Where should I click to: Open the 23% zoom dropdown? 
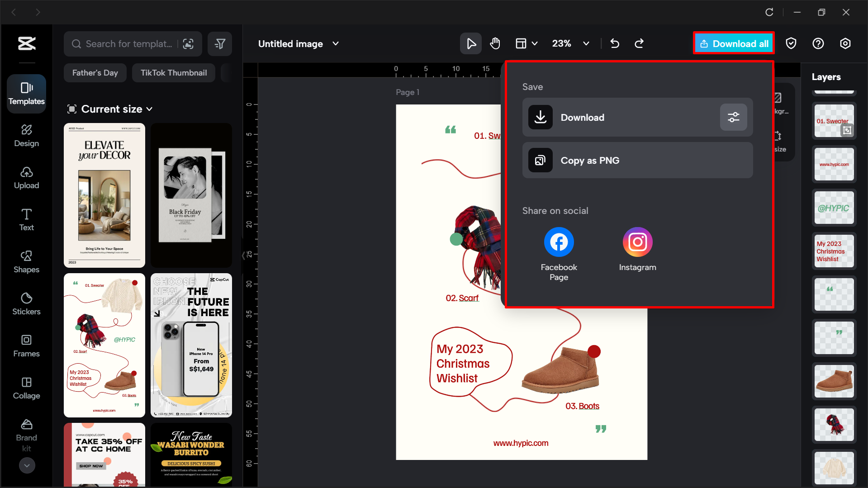(x=570, y=43)
